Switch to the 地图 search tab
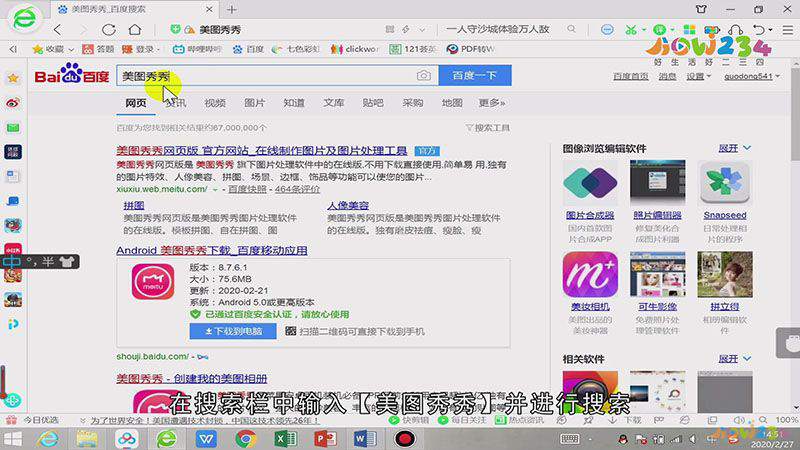Screen dimensions: 800x450 [452, 103]
